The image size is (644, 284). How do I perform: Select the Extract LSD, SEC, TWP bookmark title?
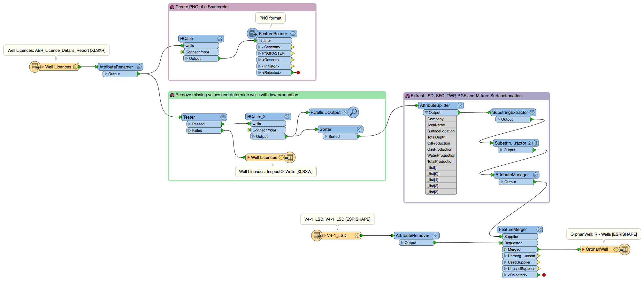(466, 96)
